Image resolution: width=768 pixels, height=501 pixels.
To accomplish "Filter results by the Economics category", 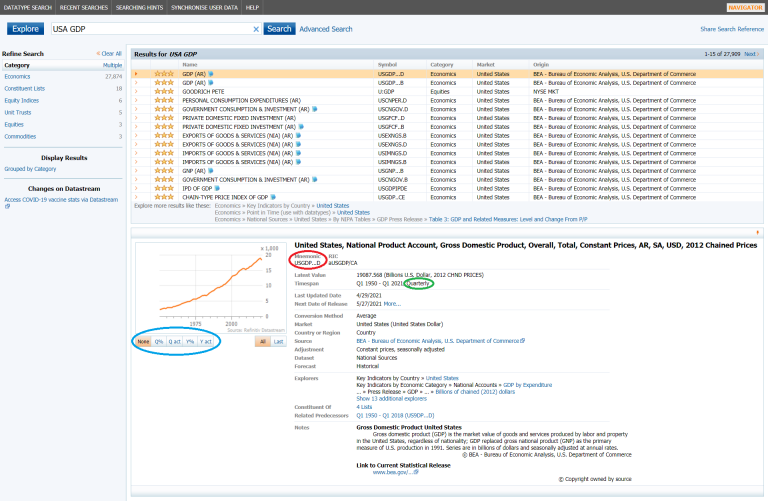I will click(x=17, y=77).
